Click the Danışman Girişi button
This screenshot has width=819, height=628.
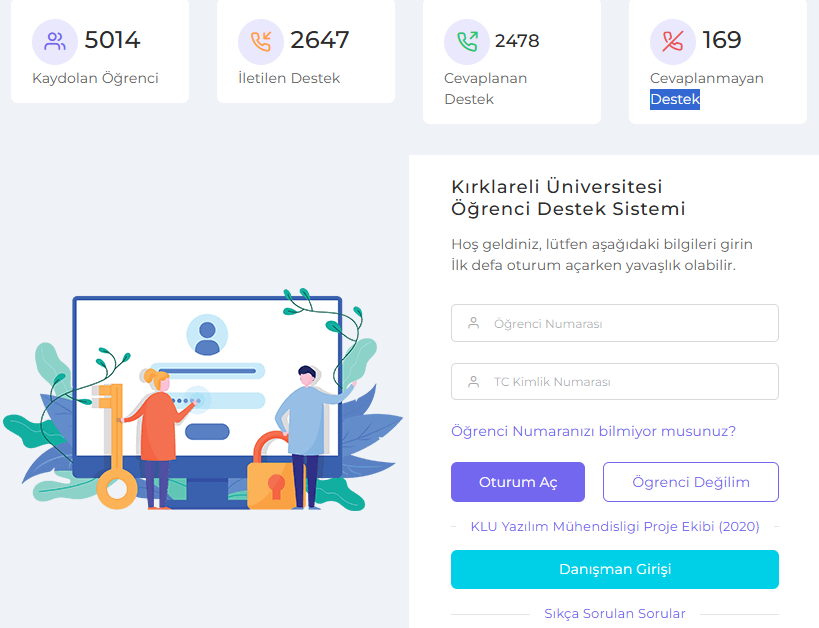[x=615, y=569]
